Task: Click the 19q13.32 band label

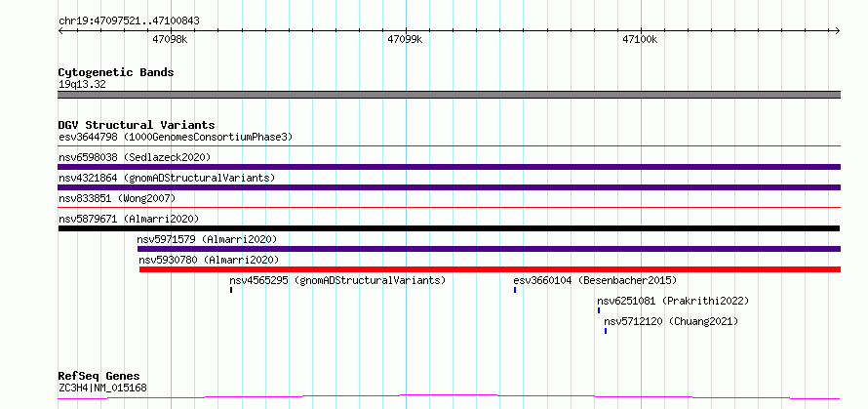Action: [82, 85]
